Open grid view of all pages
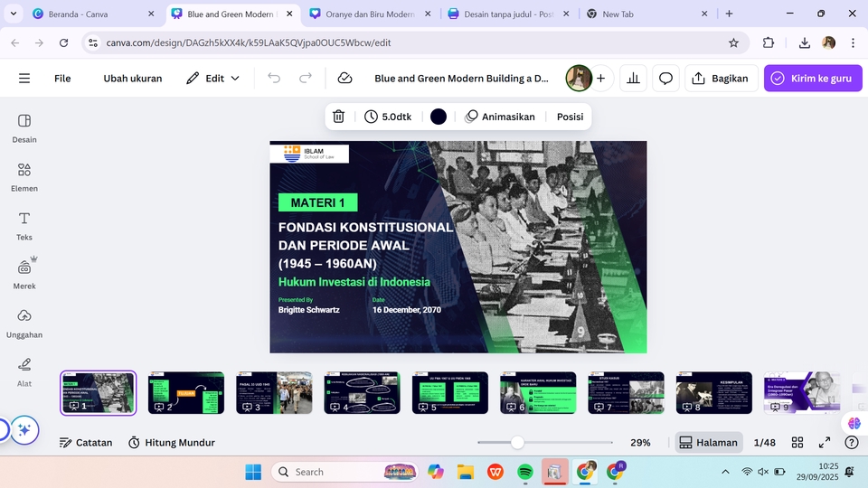The image size is (868, 488). point(797,442)
